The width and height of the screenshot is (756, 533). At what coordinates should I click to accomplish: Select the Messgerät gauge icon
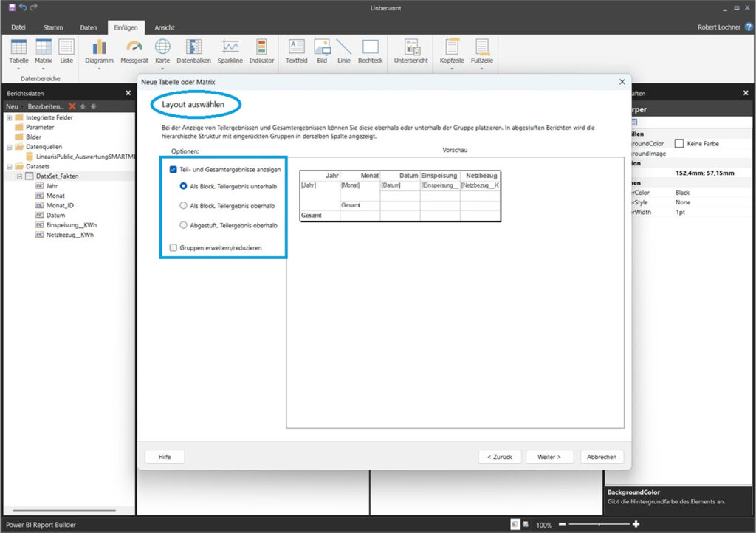pyautogui.click(x=134, y=47)
